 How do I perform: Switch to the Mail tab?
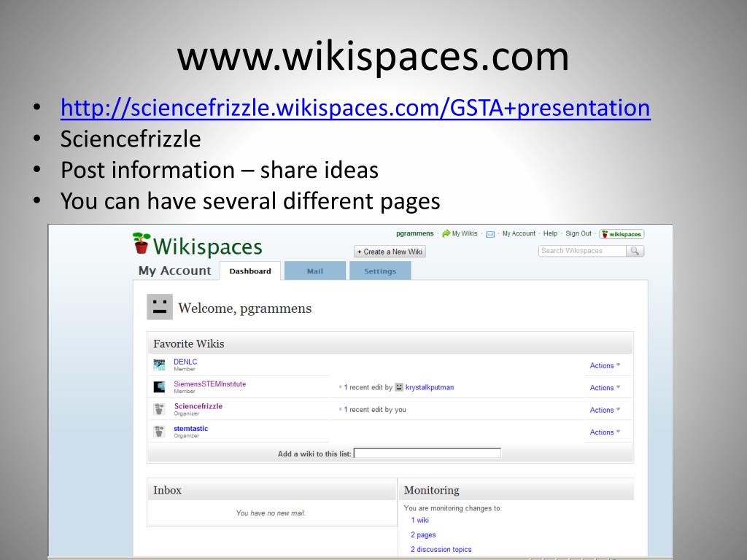tap(315, 271)
